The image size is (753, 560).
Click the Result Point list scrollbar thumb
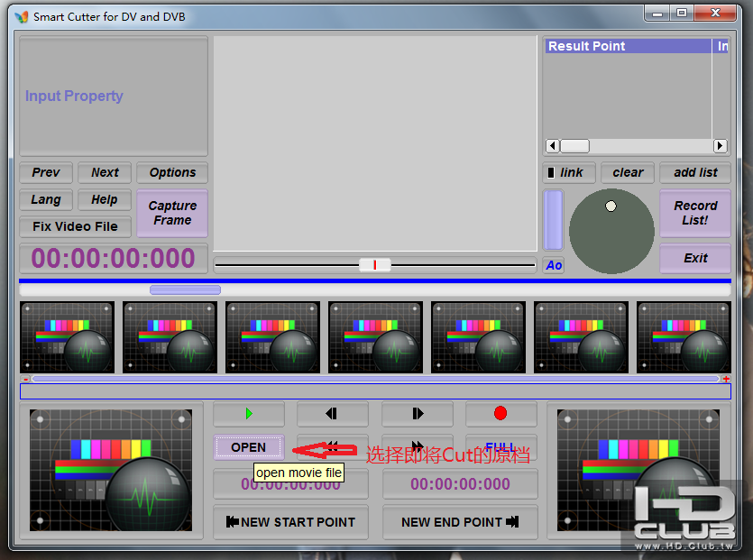pyautogui.click(x=574, y=145)
